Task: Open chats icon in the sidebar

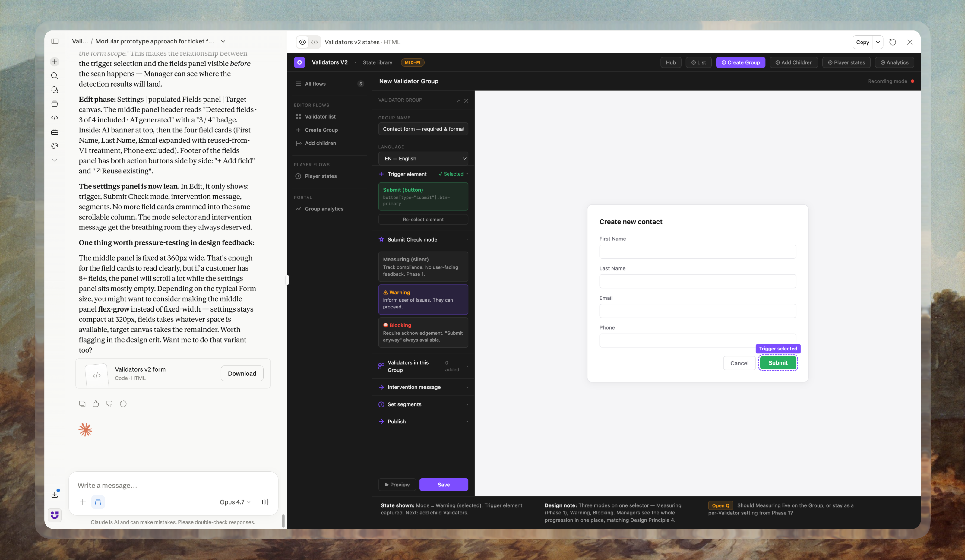Action: click(x=55, y=90)
